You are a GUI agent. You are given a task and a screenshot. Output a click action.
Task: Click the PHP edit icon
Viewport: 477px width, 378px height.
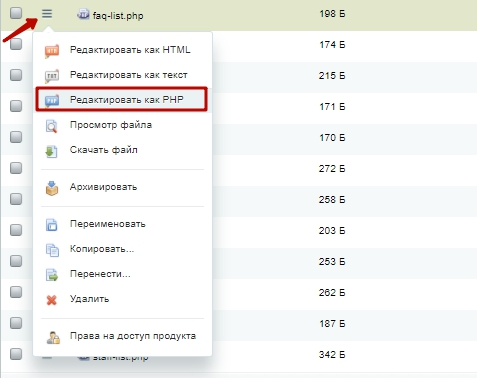point(52,100)
